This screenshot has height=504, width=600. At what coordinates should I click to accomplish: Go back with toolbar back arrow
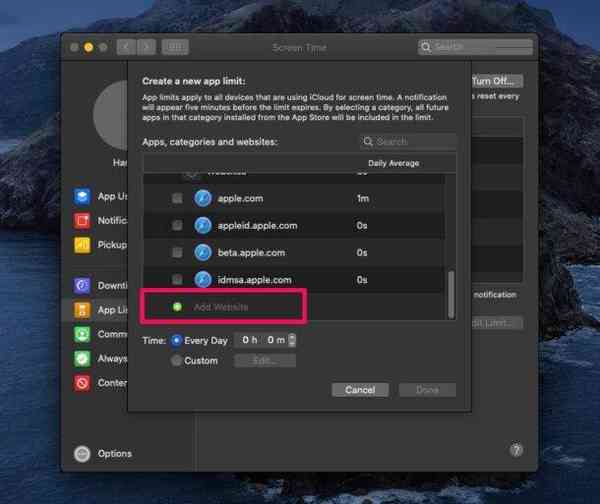coord(126,47)
